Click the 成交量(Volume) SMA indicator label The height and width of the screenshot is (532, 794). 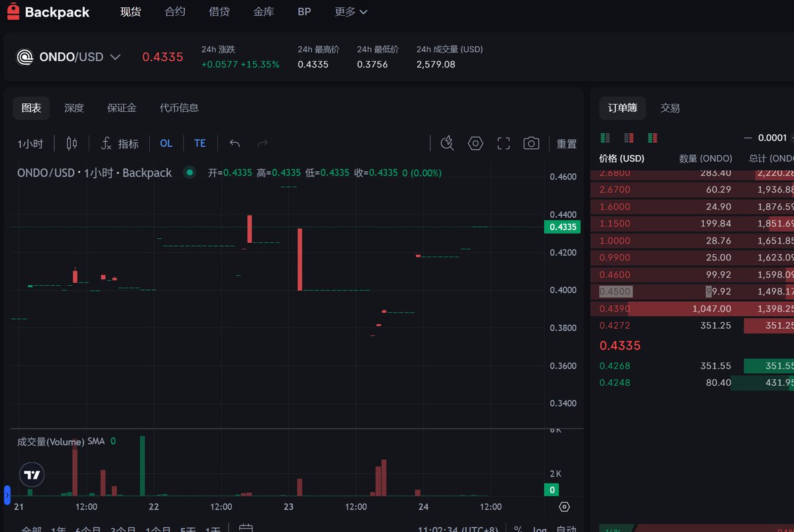[x=61, y=441]
